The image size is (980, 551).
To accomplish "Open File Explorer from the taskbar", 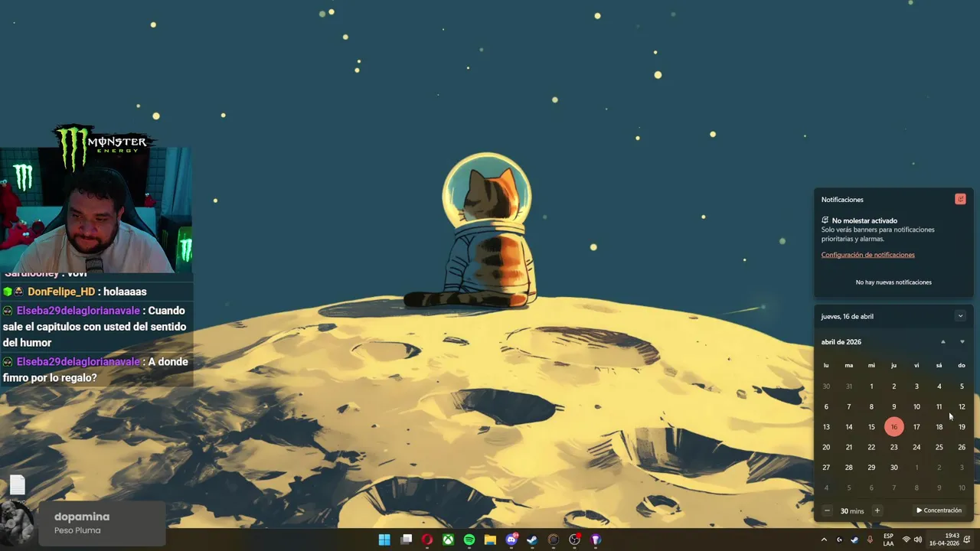I will coord(490,540).
